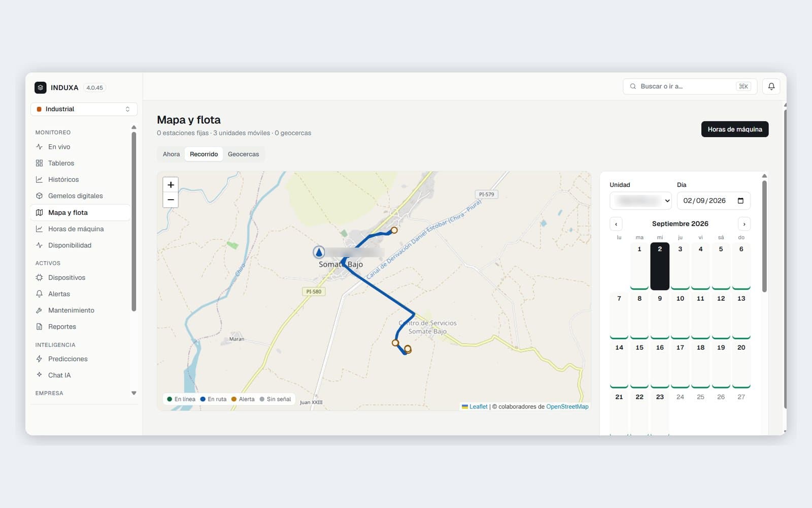Click the INDUXA logo icon
This screenshot has height=508, width=812.
pos(40,87)
